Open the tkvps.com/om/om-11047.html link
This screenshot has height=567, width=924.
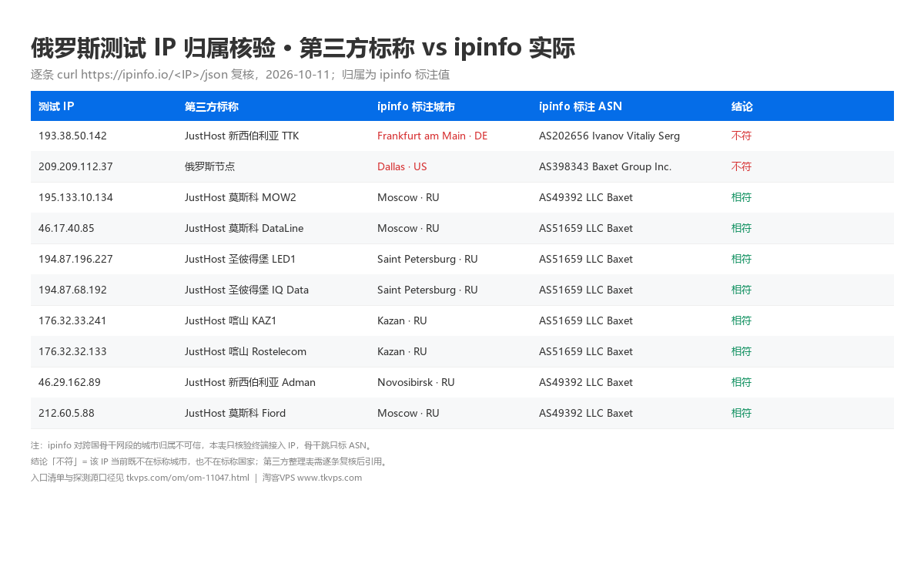point(188,478)
